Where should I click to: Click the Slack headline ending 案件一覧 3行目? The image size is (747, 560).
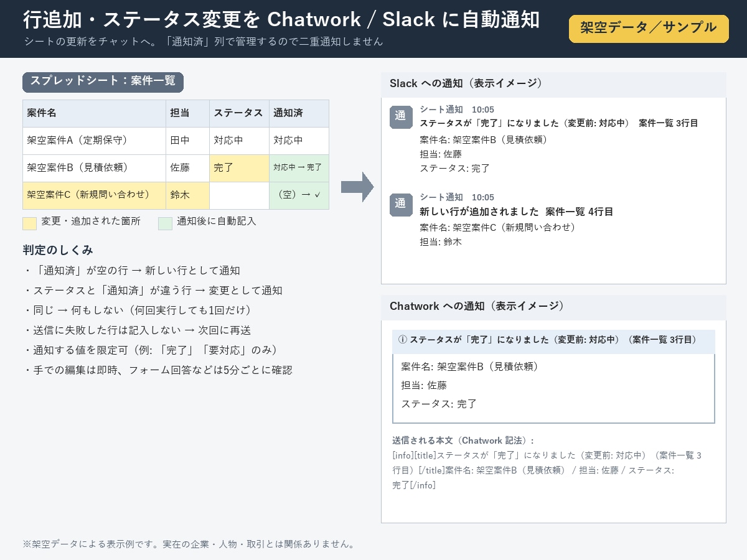tap(559, 123)
